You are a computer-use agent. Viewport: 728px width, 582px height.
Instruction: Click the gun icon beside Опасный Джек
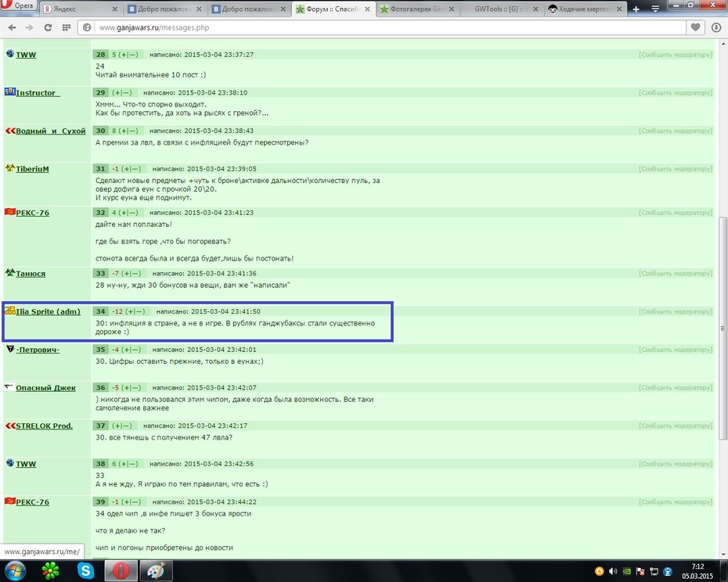pos(9,386)
